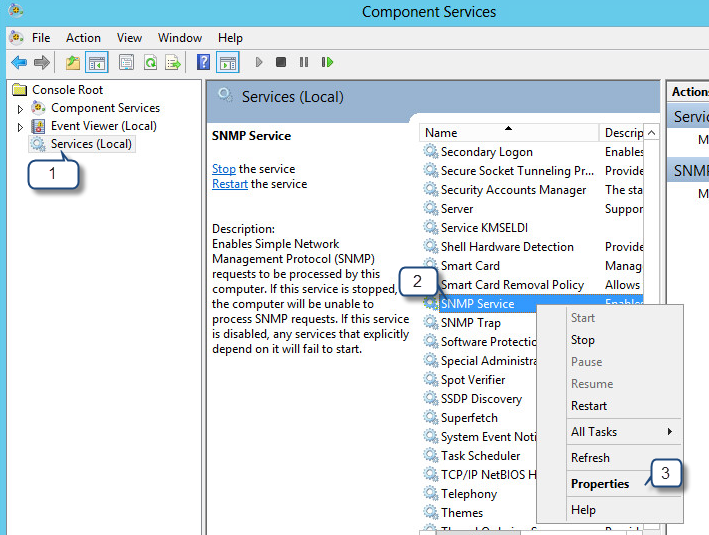Click the Restart Service toolbar icon
The width and height of the screenshot is (709, 535).
[327, 62]
